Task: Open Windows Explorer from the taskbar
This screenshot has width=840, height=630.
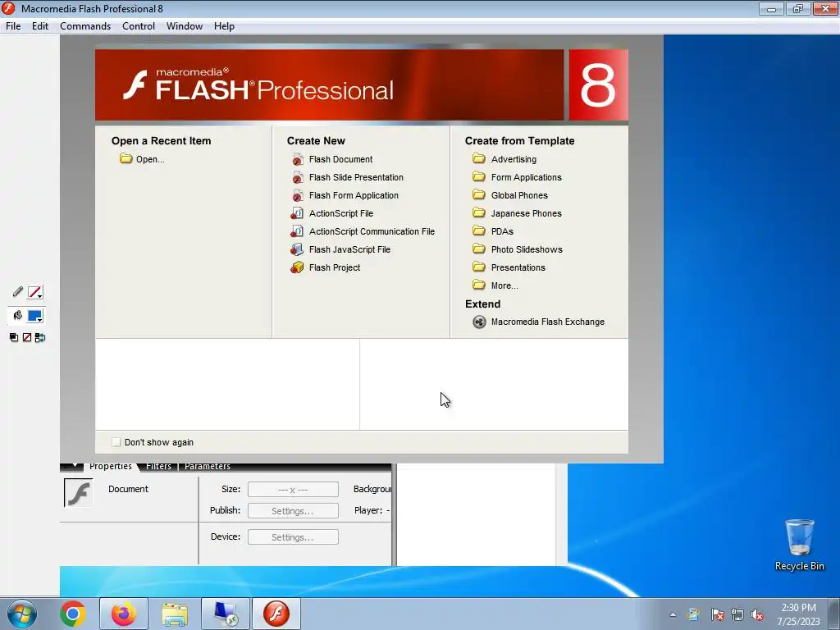Action: (175, 614)
